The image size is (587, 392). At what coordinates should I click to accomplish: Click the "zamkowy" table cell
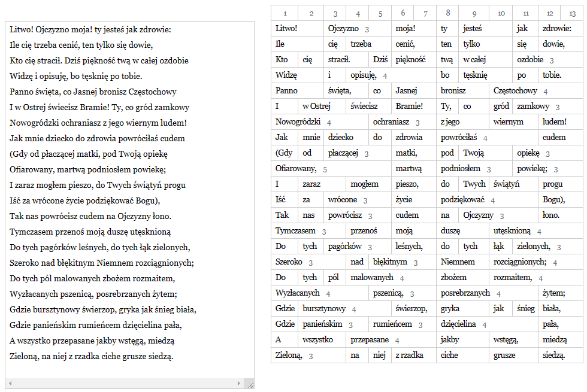(547, 107)
